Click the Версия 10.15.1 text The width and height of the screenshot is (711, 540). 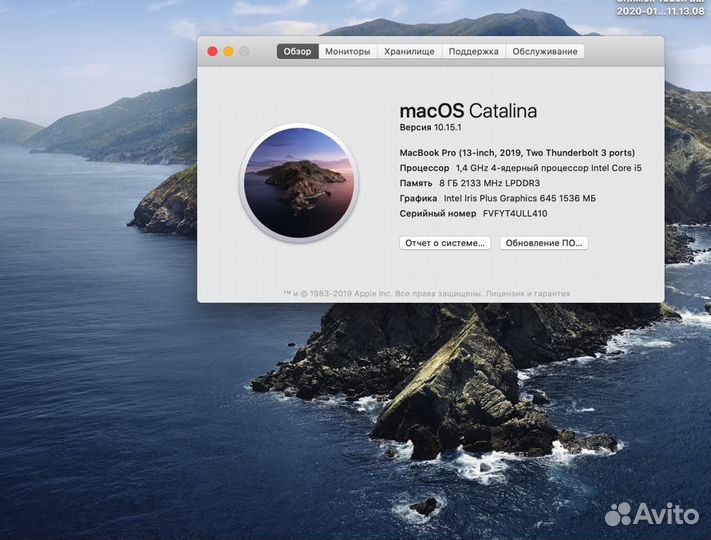coord(430,127)
